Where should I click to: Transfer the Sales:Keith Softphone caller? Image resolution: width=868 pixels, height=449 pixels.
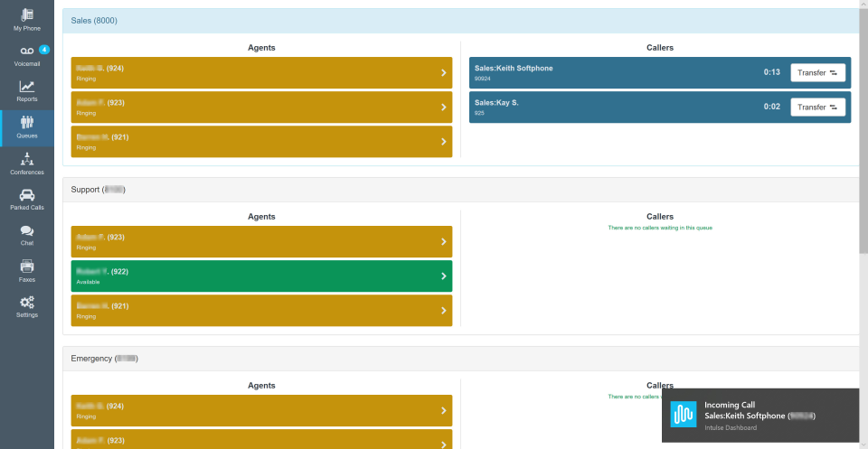(x=817, y=72)
